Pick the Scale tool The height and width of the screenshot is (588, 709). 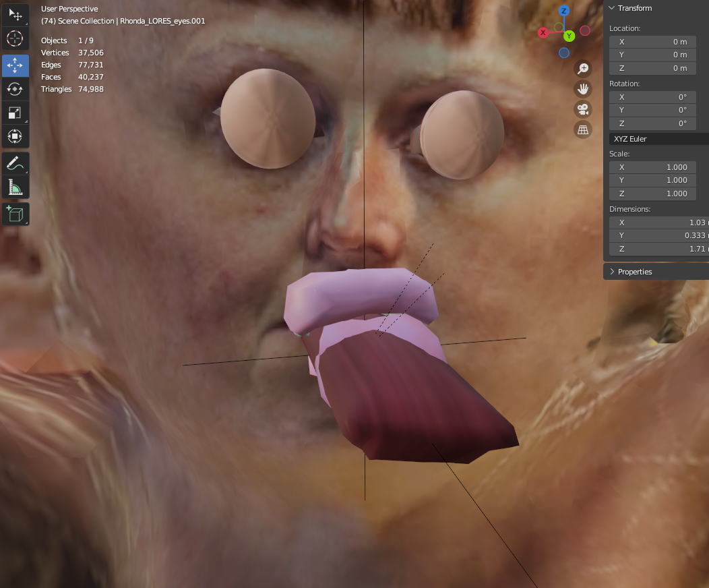[x=16, y=113]
